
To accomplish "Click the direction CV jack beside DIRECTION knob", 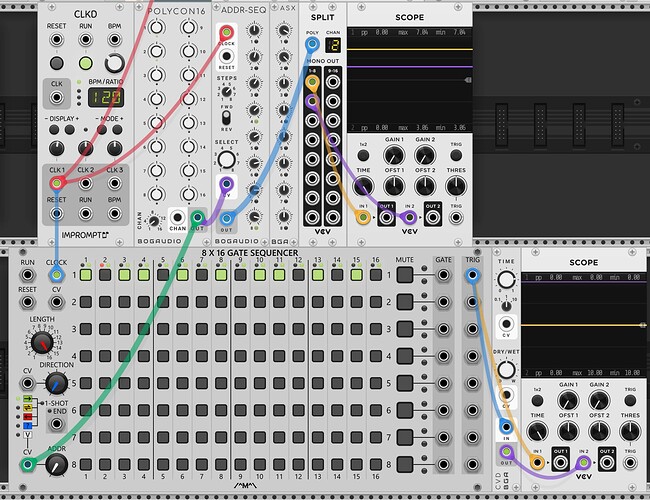I will [x=28, y=383].
